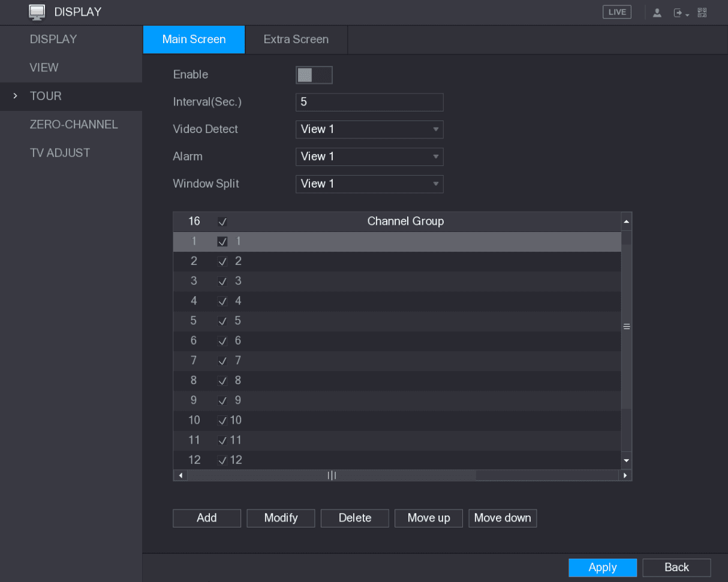The height and width of the screenshot is (582, 728).
Task: Uncheck channel group 7 checkbox
Action: 222,361
